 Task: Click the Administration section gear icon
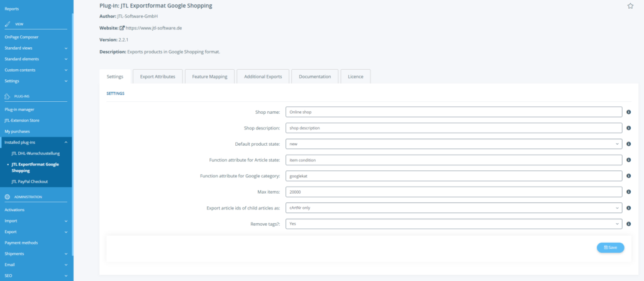tap(7, 197)
